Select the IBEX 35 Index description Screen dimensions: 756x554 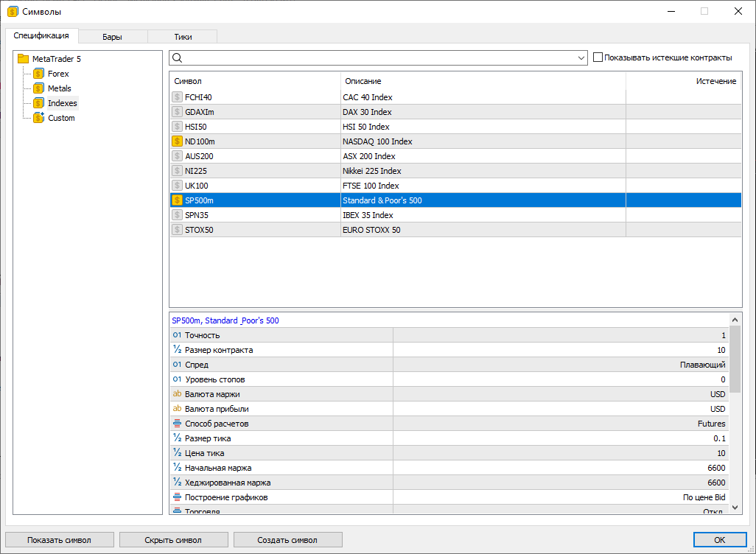368,215
